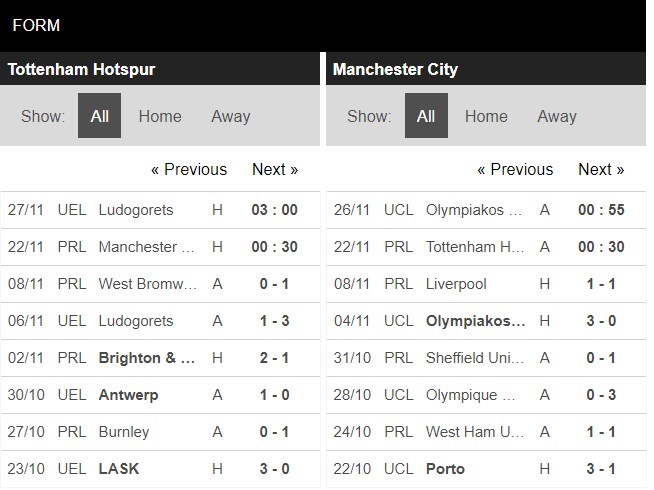Image resolution: width=654 pixels, height=490 pixels.
Task: Open the Antwerp match from 30/10
Action: click(128, 395)
